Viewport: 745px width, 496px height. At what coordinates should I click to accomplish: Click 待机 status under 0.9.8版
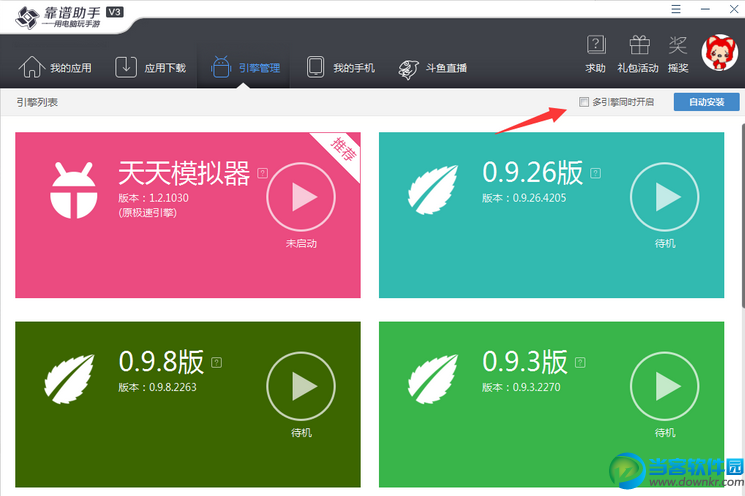point(301,432)
